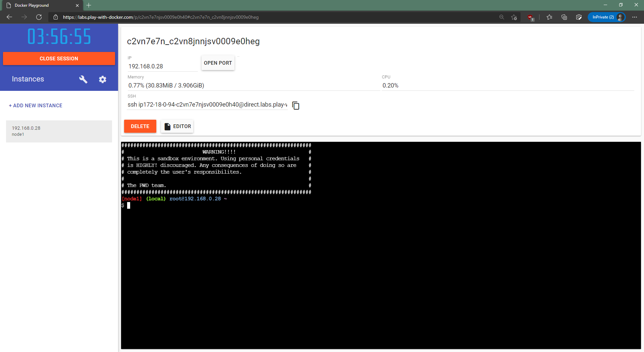The width and height of the screenshot is (644, 352).
Task: Copy the SSH command with clipboard icon
Action: pyautogui.click(x=296, y=106)
